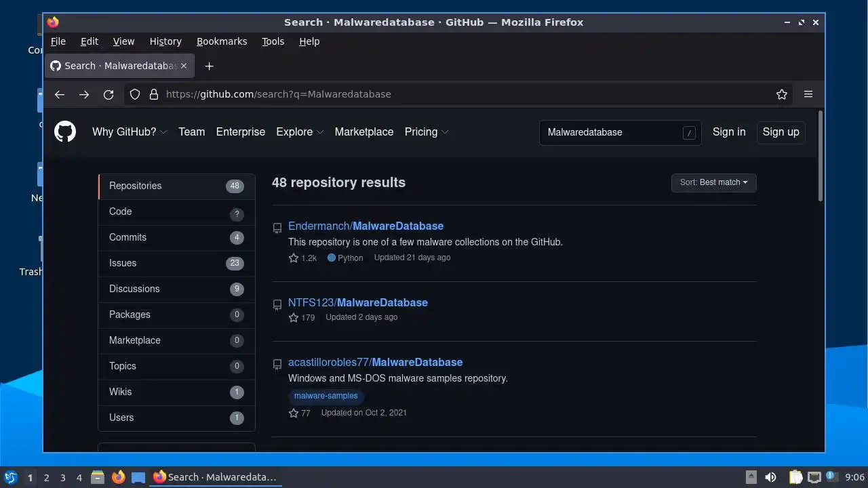This screenshot has width=868, height=488.
Task: Open the Sort: Best match dropdown
Action: (x=714, y=182)
